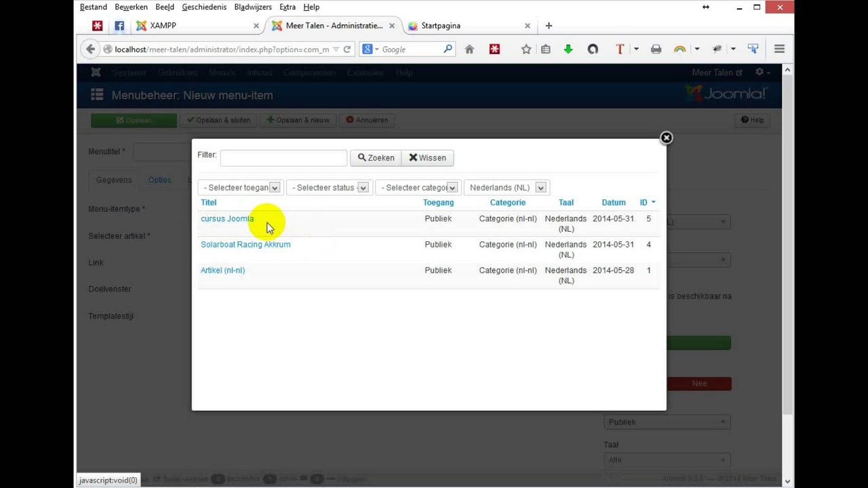This screenshot has width=868, height=488.
Task: Bookmark this page with the star
Action: [526, 49]
